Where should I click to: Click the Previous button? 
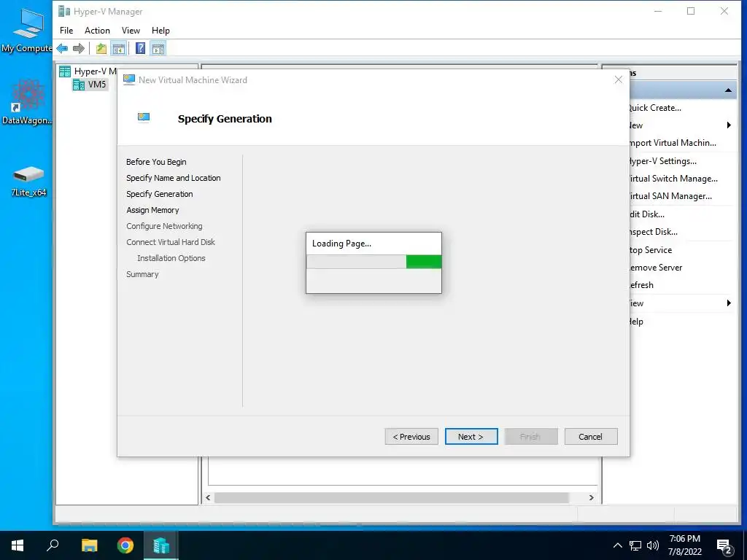click(411, 437)
